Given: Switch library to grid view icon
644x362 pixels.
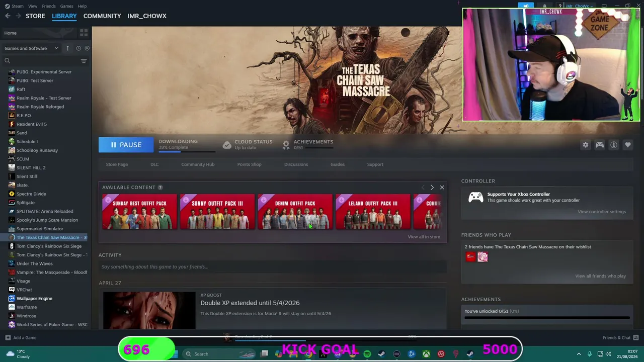Looking at the screenshot, I should (x=84, y=33).
